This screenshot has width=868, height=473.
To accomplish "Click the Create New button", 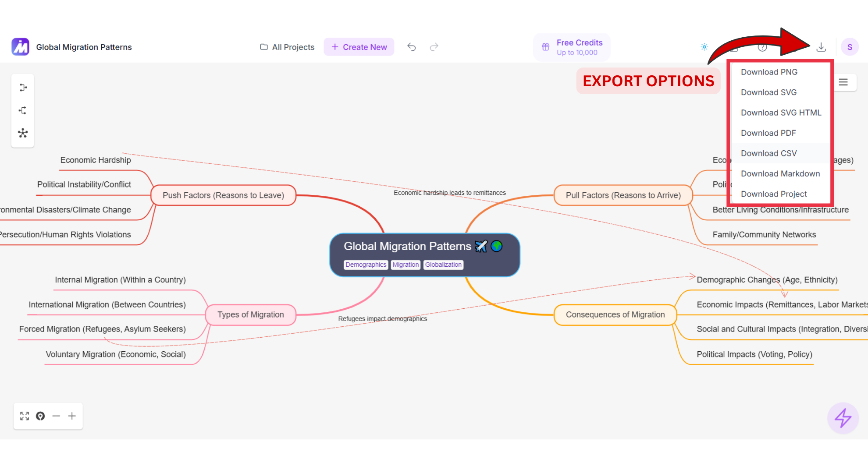I will point(359,47).
